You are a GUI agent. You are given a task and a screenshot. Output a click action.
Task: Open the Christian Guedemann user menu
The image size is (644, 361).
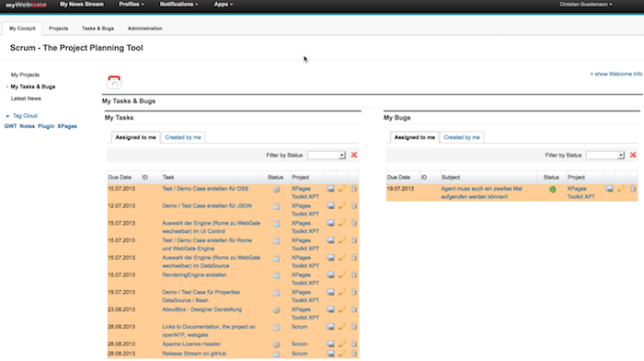click(x=586, y=5)
